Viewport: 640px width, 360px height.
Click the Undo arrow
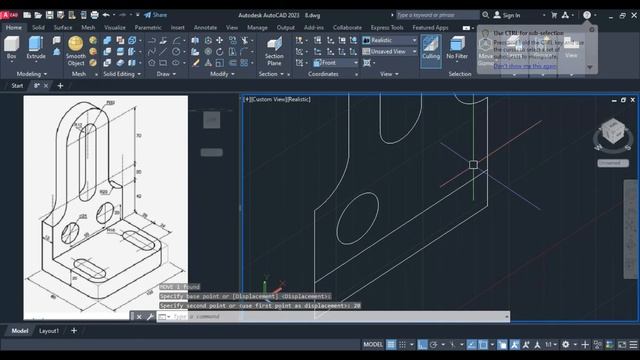(106, 15)
